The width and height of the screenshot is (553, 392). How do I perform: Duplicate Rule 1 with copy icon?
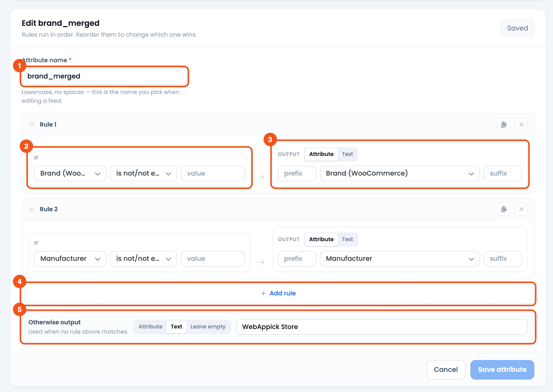pyautogui.click(x=504, y=124)
